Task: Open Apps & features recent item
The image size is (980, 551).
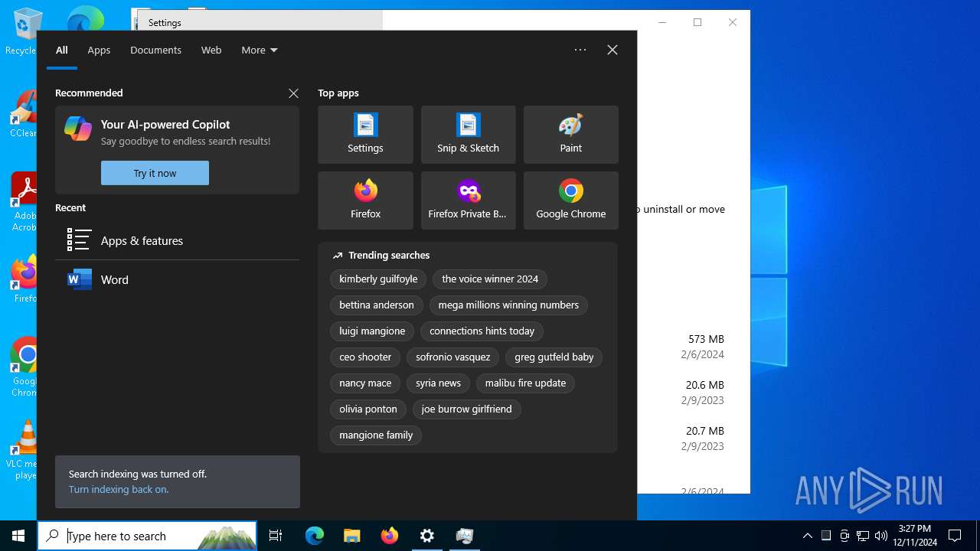Action: pyautogui.click(x=177, y=240)
